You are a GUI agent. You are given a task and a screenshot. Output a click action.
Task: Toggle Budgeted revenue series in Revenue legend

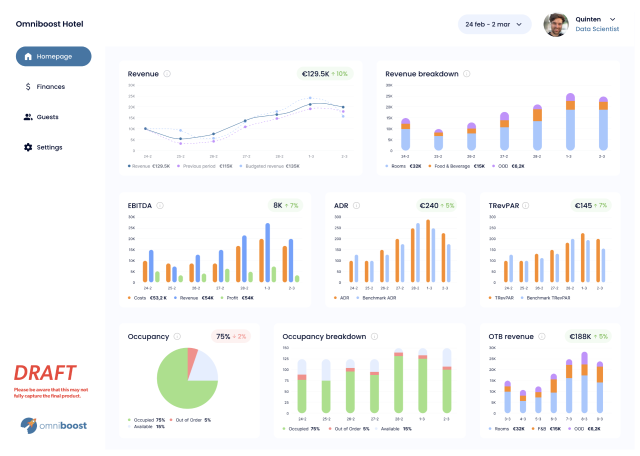click(x=268, y=166)
